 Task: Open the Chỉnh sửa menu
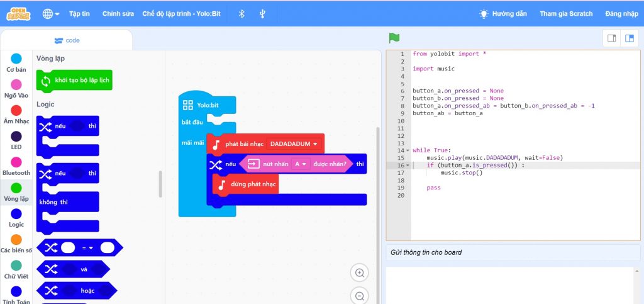[x=118, y=14]
